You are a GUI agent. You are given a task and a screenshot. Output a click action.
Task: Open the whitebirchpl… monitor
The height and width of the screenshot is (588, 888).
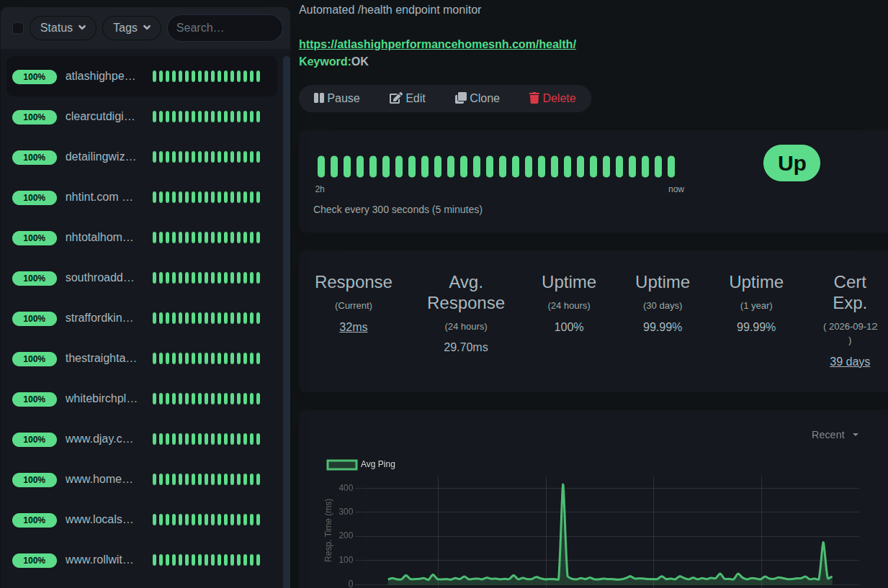click(142, 399)
